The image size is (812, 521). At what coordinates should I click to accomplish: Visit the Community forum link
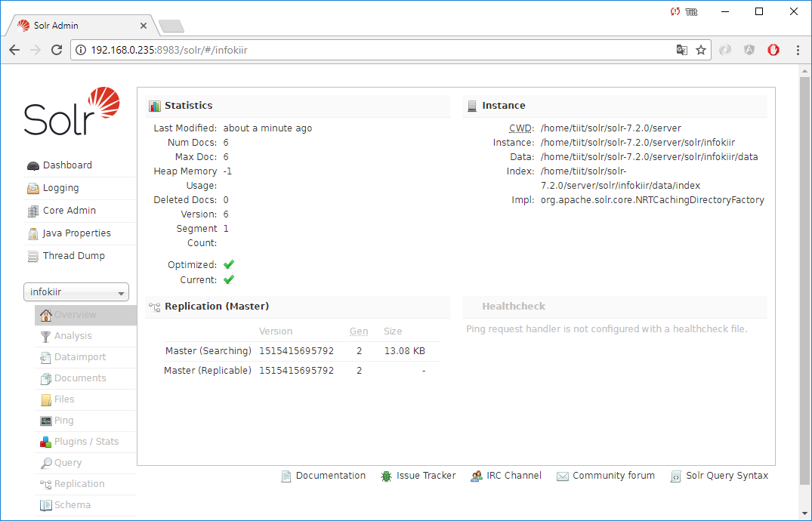613,476
